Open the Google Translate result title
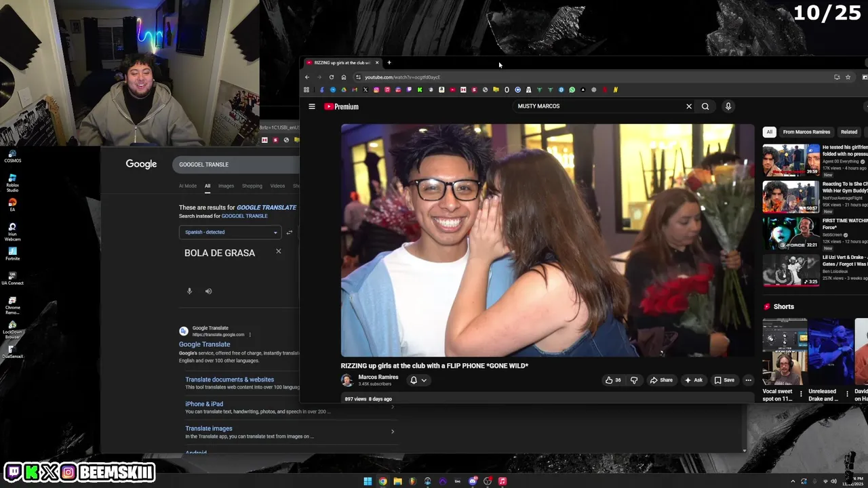This screenshot has width=868, height=488. click(205, 344)
